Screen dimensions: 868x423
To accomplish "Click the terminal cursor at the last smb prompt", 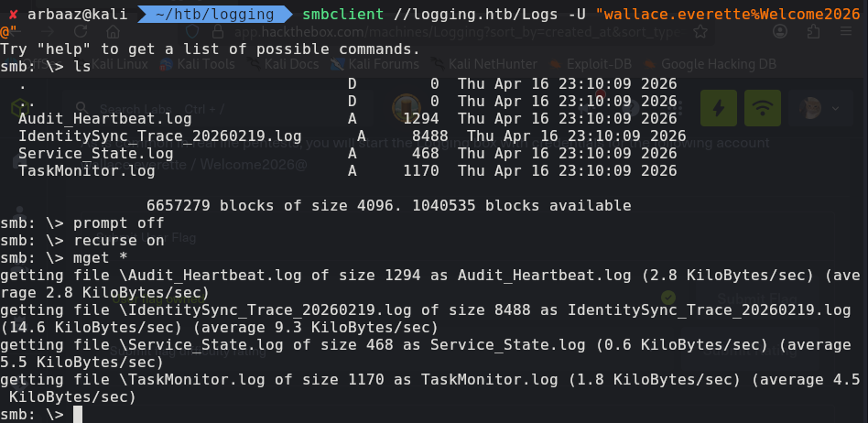I will (x=78, y=414).
